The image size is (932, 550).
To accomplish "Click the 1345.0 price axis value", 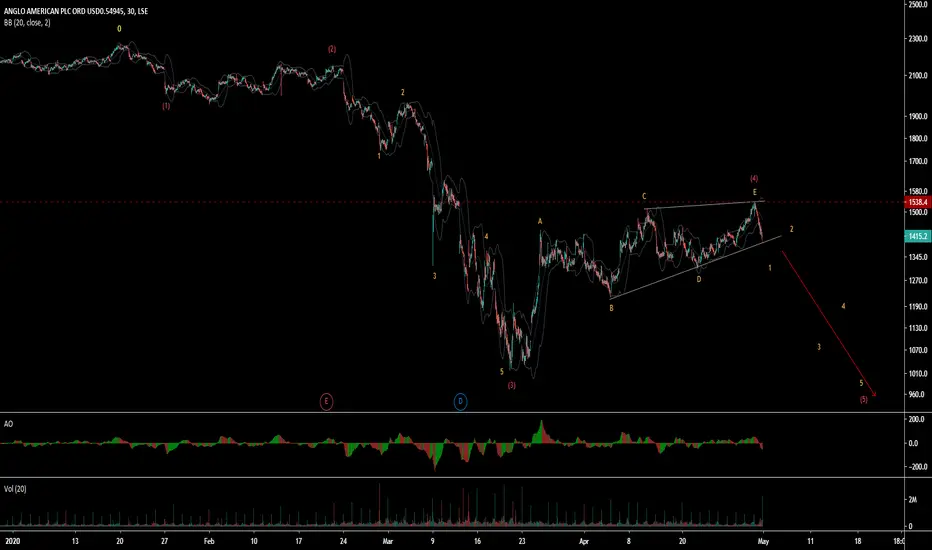I will tap(918, 257).
